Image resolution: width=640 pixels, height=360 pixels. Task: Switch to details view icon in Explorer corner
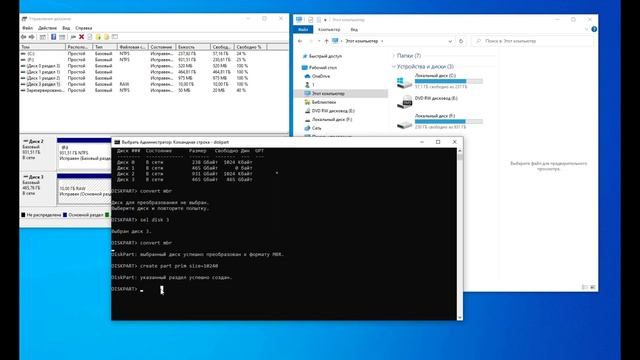pos(585,287)
